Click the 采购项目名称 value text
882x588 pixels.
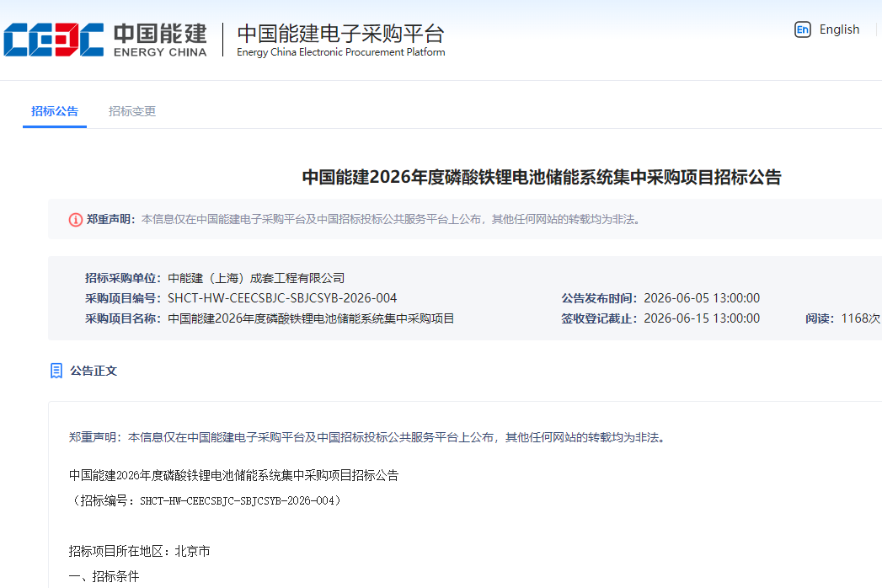click(311, 318)
